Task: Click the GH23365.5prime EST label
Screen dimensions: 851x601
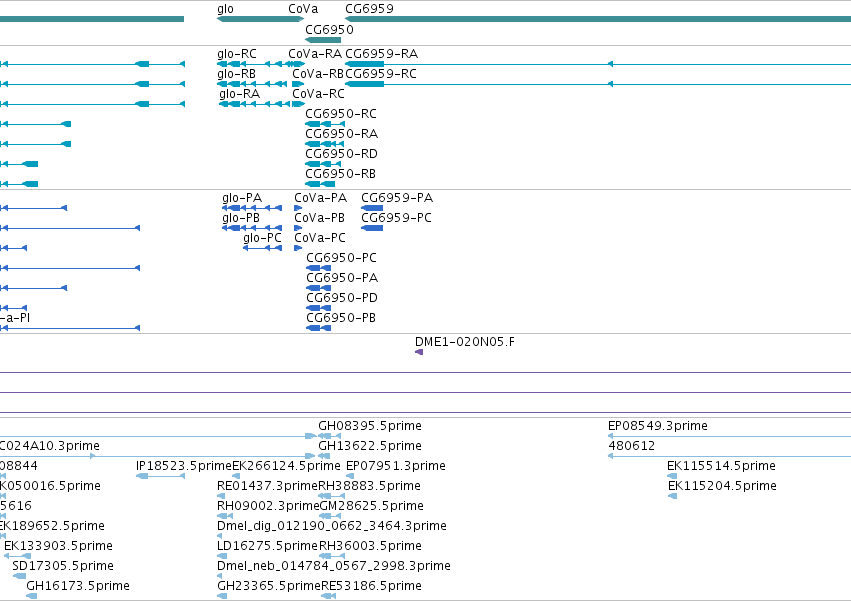Action: coord(269,586)
